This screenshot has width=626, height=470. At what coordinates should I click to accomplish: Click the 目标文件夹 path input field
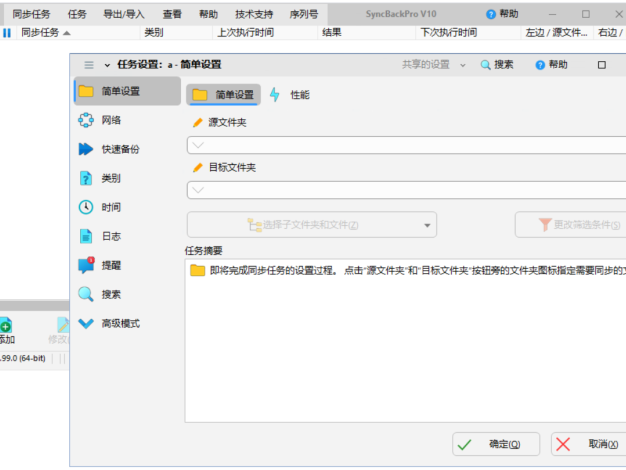pos(406,190)
